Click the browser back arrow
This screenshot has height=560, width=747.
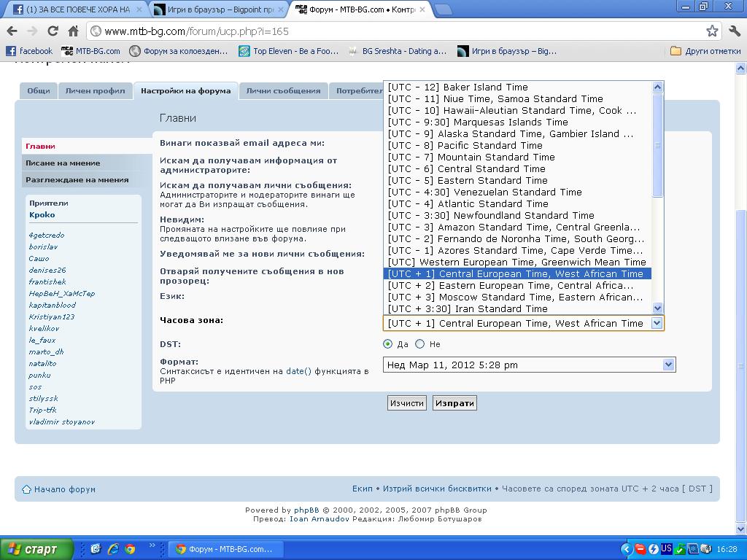coord(12,31)
